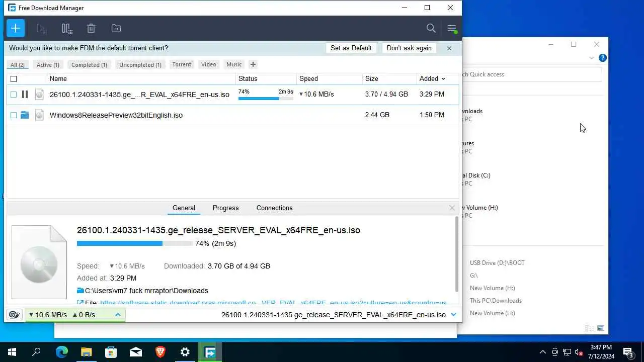Sort downloads by the Status column
644x362 pixels.
(248, 79)
